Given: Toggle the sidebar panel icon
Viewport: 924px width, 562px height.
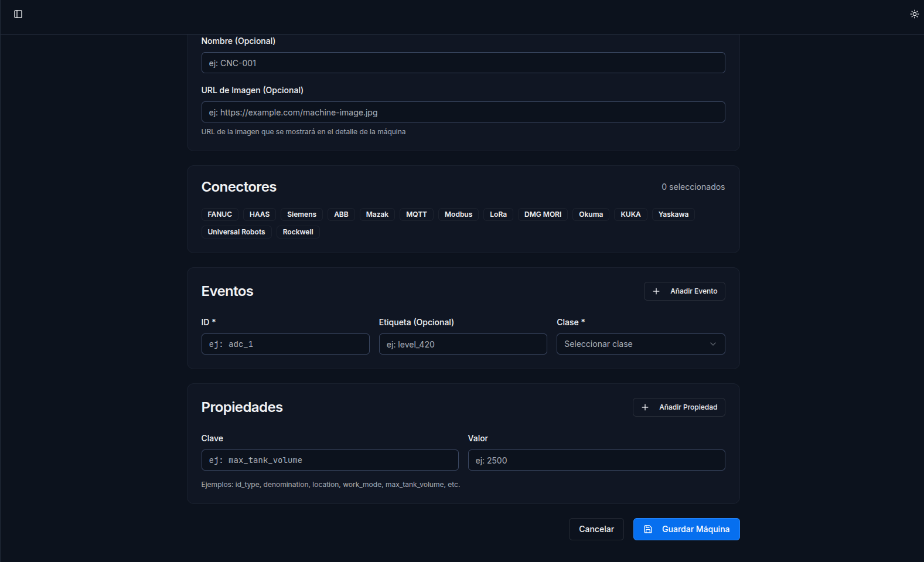Looking at the screenshot, I should (x=18, y=14).
